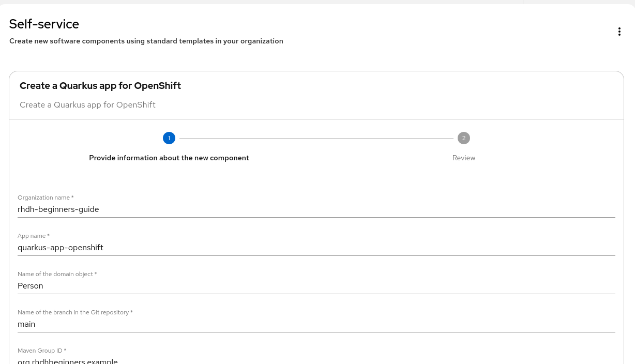The height and width of the screenshot is (364, 635).
Task: Click the 'Maven Group ID *' label
Action: coord(42,351)
